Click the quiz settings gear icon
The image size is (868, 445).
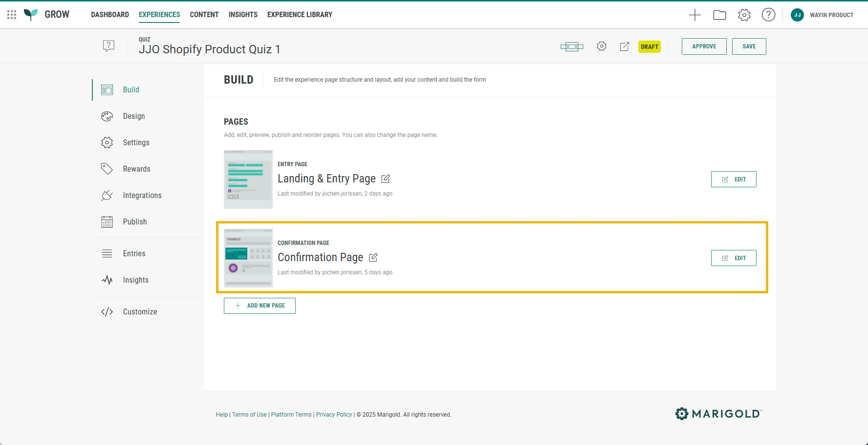point(602,46)
